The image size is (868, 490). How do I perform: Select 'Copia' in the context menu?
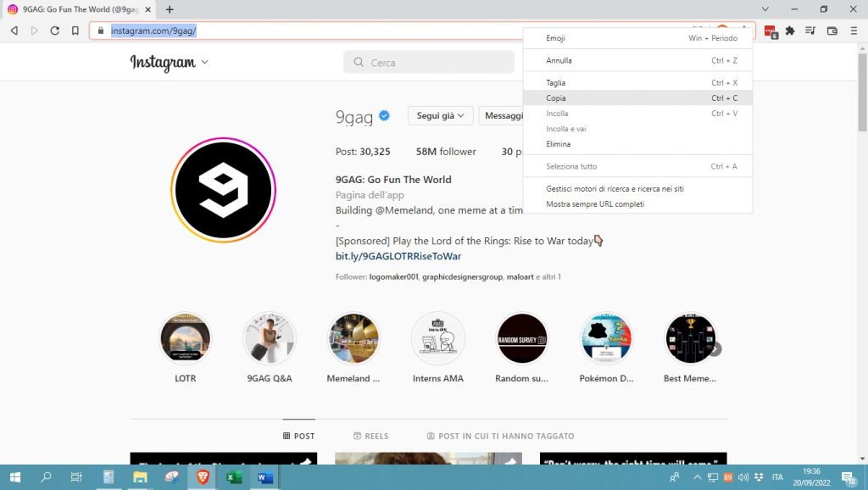[556, 98]
